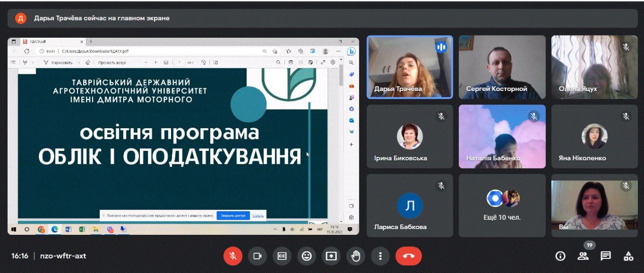Select Сергей Косторной video tile
Viewport: 644px width, 273px height.
click(x=502, y=67)
